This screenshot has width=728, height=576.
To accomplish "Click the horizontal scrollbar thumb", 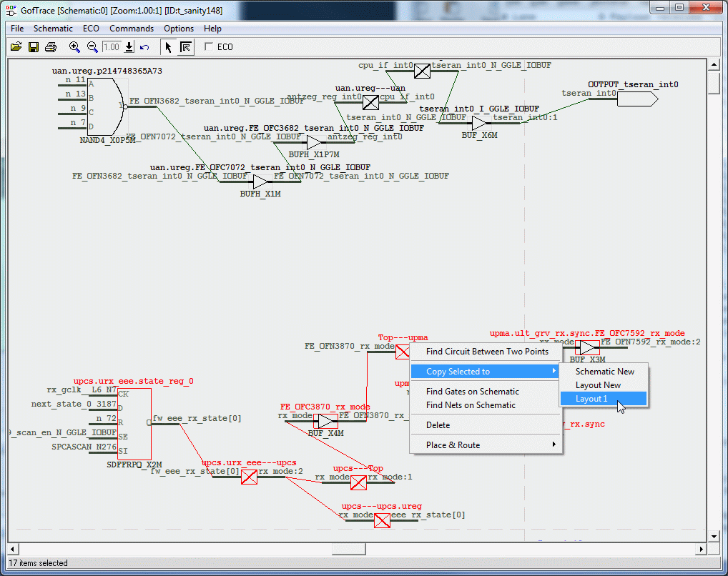I will (348, 549).
